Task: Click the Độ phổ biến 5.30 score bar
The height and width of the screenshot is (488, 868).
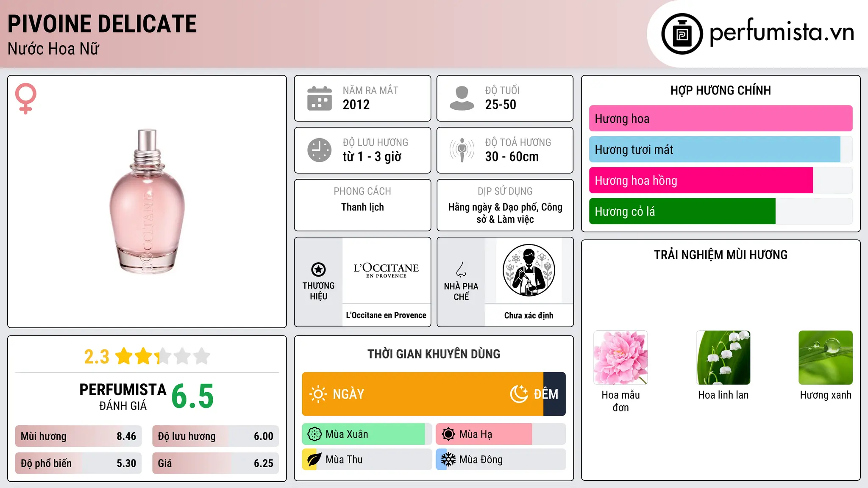Action: click(78, 463)
